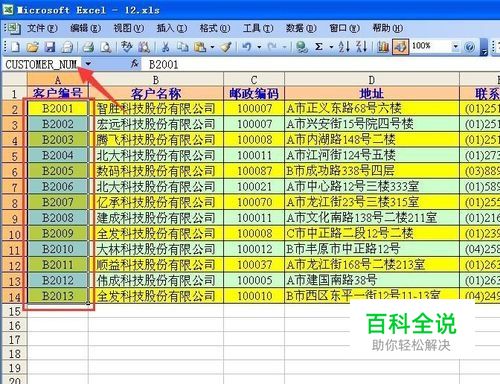Run the Spelling check icon

127,47
